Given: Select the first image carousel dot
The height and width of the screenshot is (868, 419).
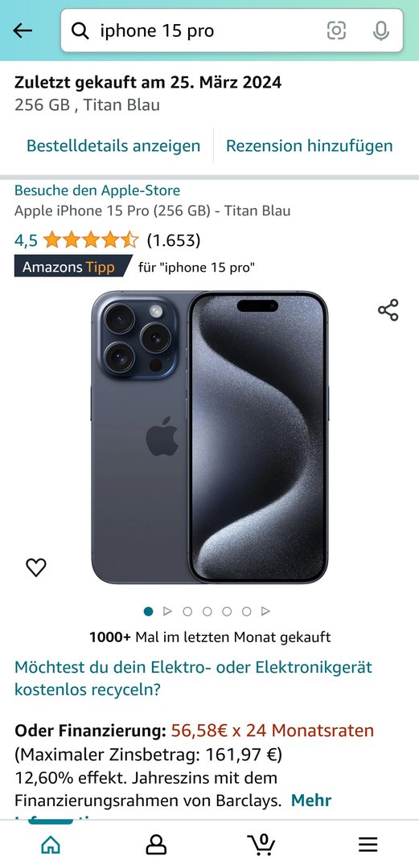Looking at the screenshot, I should point(148,611).
